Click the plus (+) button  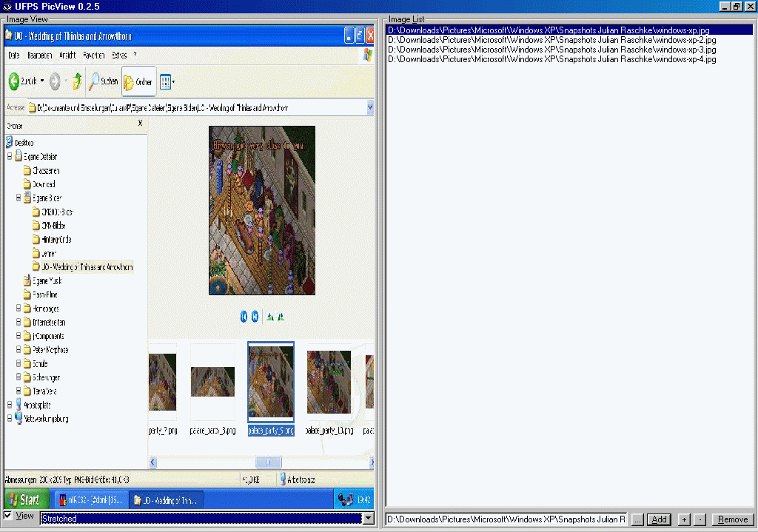[684, 519]
